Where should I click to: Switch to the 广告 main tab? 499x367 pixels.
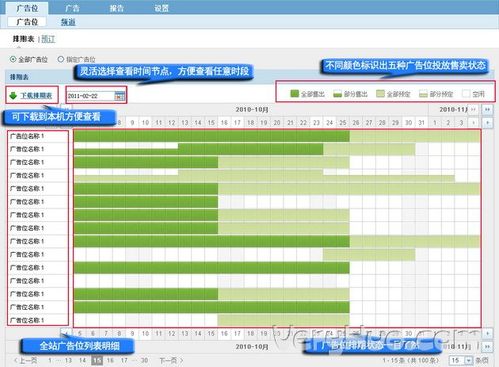click(72, 8)
